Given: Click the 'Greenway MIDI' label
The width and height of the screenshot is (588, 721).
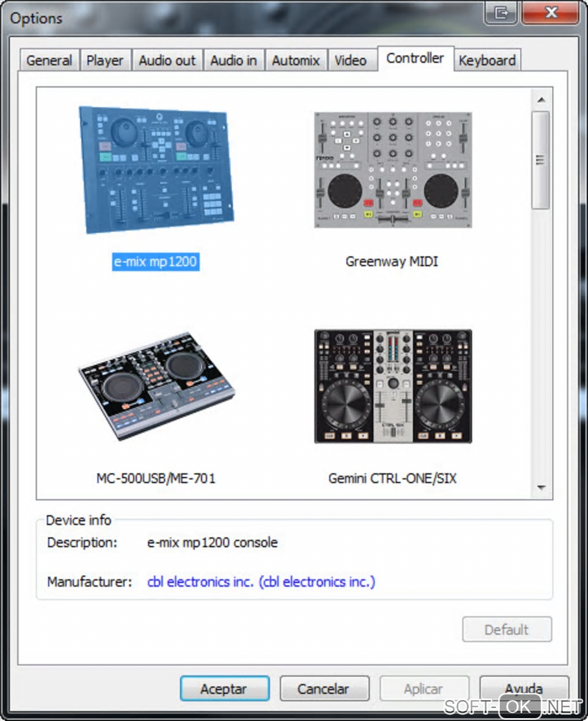Looking at the screenshot, I should (392, 262).
